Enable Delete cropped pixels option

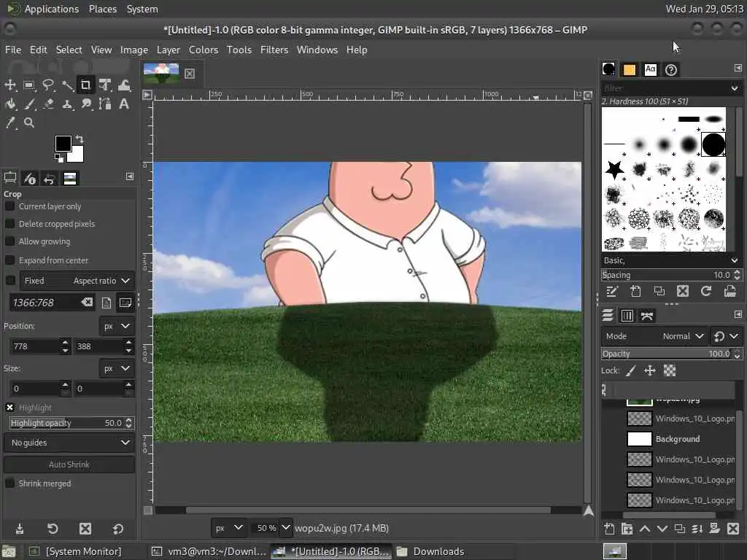coord(9,224)
